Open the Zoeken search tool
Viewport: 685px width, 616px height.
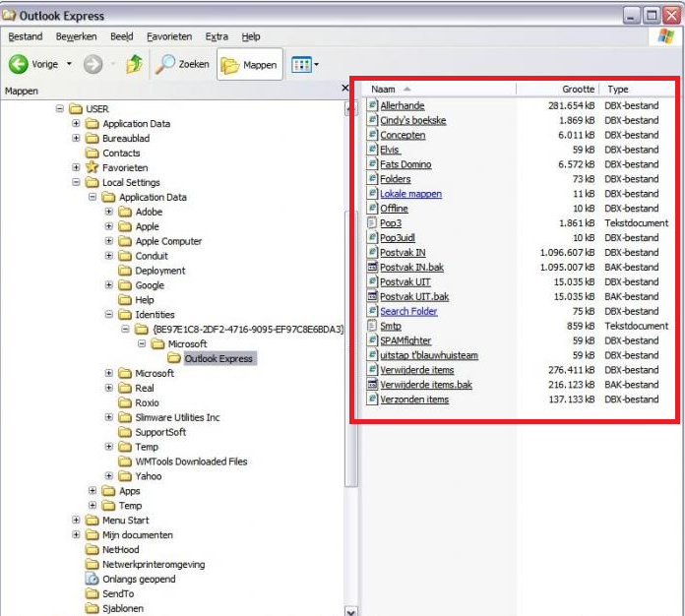point(182,64)
